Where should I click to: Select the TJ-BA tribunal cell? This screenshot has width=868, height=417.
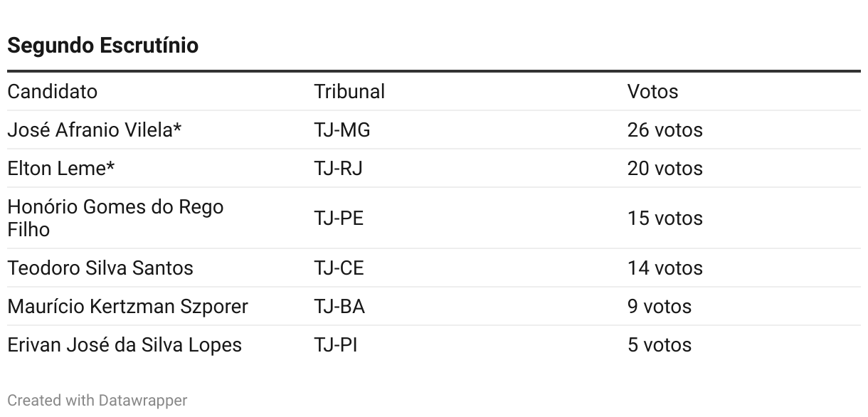(339, 307)
